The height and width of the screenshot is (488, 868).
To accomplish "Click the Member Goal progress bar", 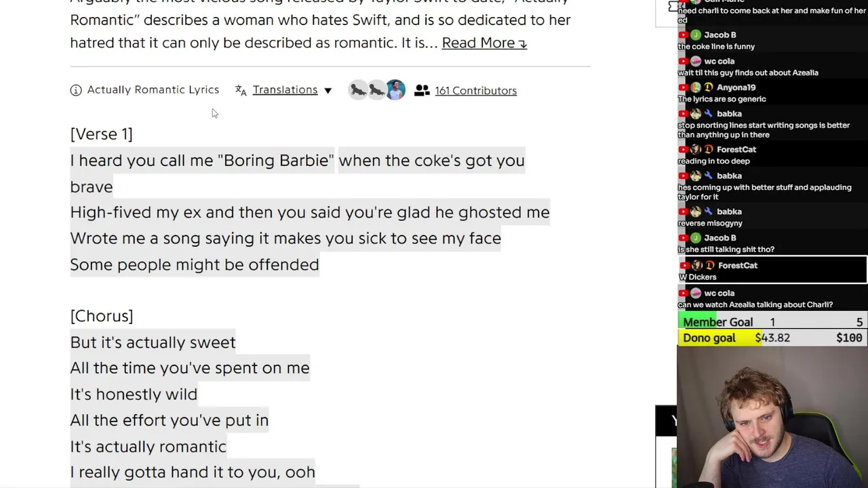I will coord(772,323).
